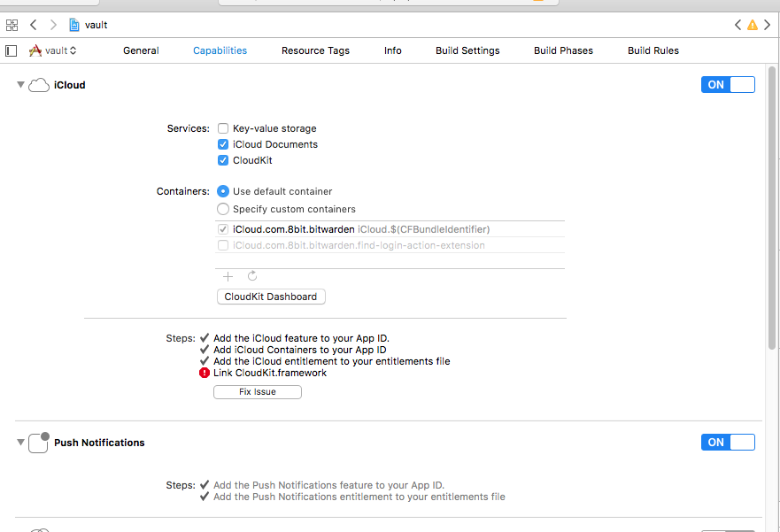Open the CloudKit Dashboard
Screen dimensions: 780x532
coord(271,297)
